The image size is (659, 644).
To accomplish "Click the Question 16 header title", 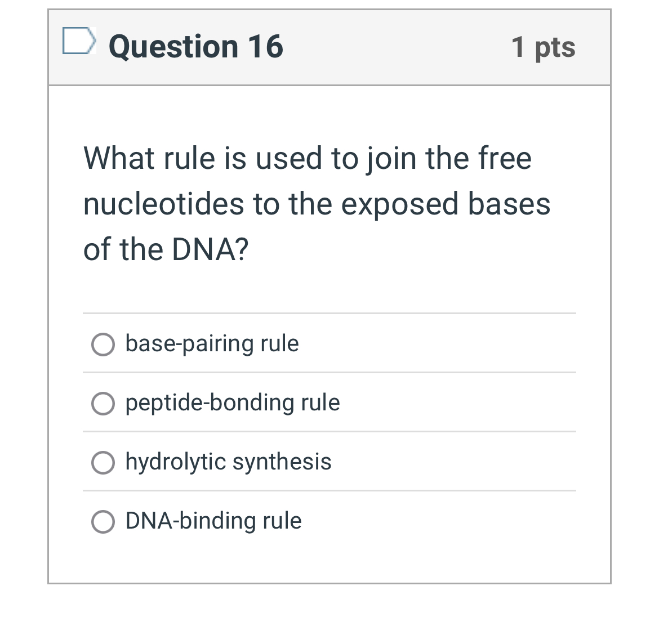I will click(x=195, y=47).
